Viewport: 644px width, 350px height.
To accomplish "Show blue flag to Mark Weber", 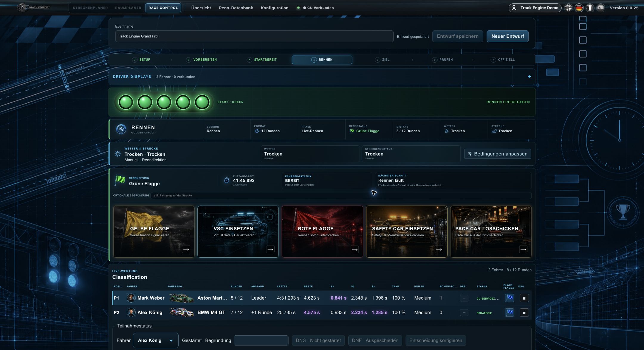I will click(x=509, y=298).
